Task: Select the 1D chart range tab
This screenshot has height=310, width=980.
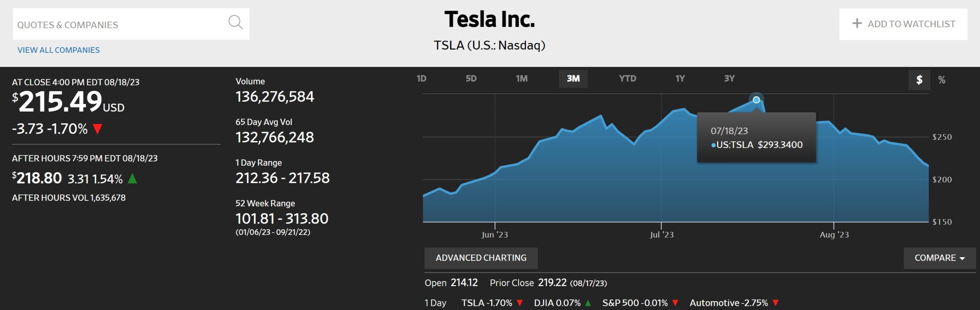Action: pos(421,79)
